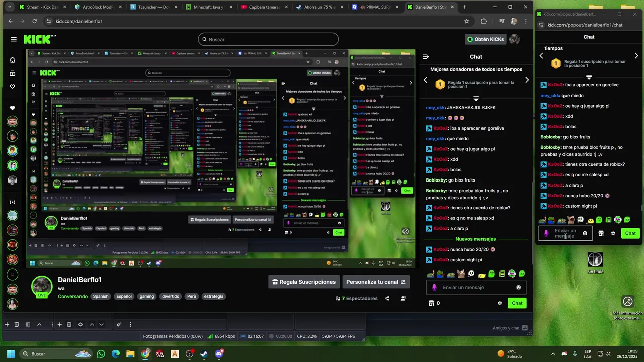This screenshot has width=644, height=362.
Task: Switch to PRIMAL SURV tab
Action: coord(374,7)
